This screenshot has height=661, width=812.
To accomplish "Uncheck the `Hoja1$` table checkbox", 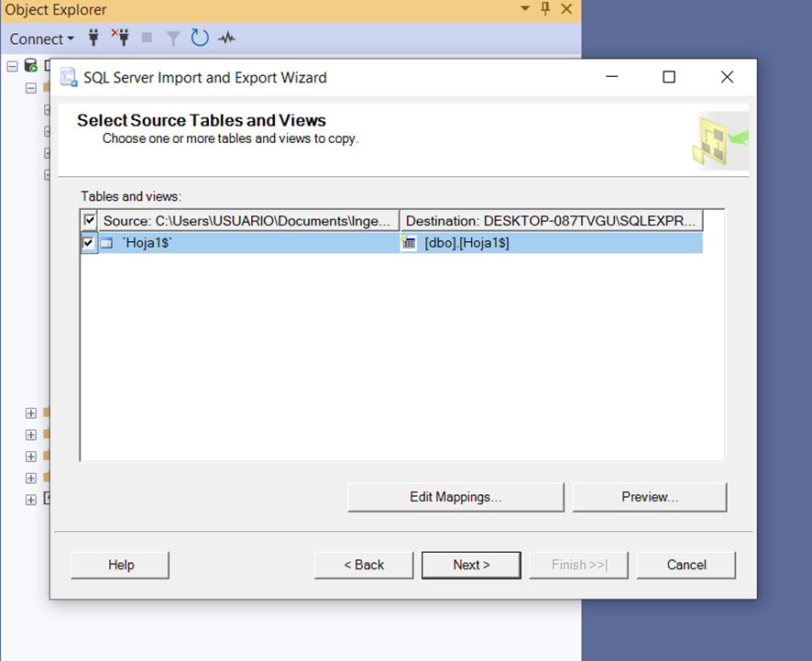I will point(89,242).
